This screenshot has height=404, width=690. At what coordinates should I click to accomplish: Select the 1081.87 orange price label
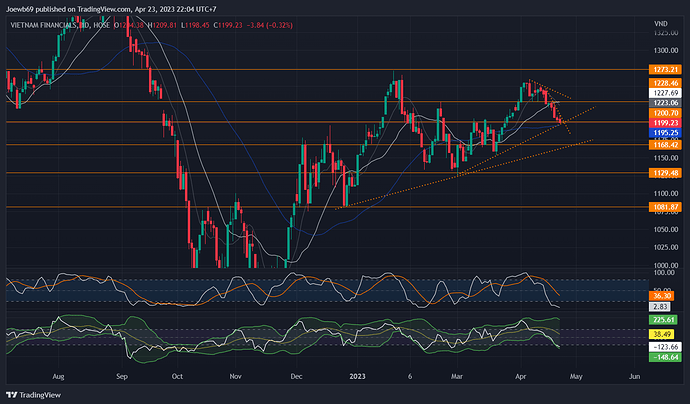665,207
